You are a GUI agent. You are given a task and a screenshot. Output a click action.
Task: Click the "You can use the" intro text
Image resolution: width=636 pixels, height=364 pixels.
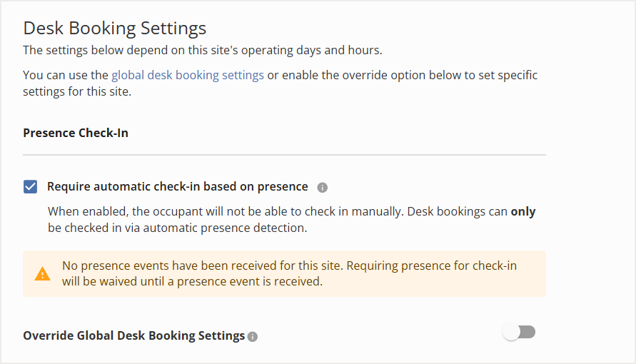pyautogui.click(x=66, y=75)
